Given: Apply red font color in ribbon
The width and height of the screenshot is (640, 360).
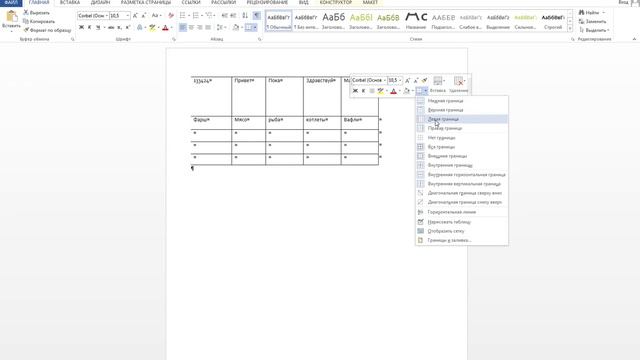Looking at the screenshot, I should click(x=165, y=27).
